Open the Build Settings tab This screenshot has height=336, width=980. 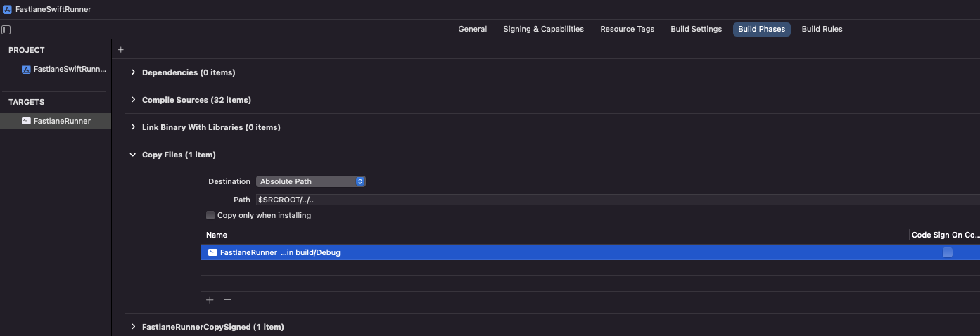(x=696, y=29)
